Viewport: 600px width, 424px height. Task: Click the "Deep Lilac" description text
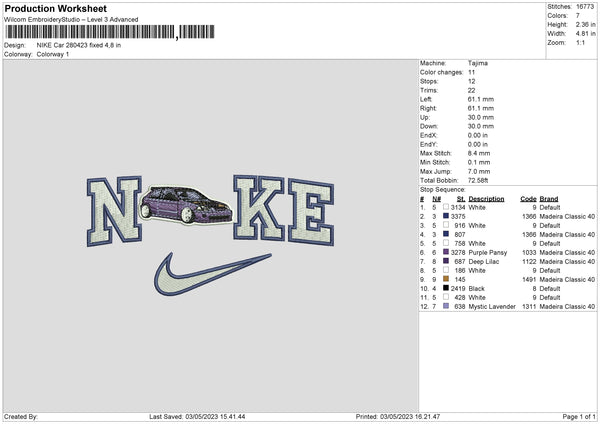point(484,262)
